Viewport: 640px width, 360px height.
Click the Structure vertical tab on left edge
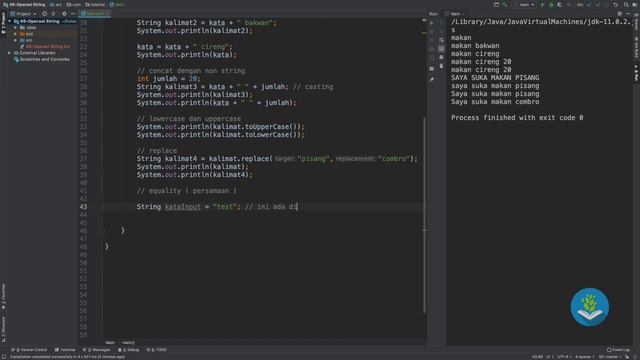pos(3,329)
